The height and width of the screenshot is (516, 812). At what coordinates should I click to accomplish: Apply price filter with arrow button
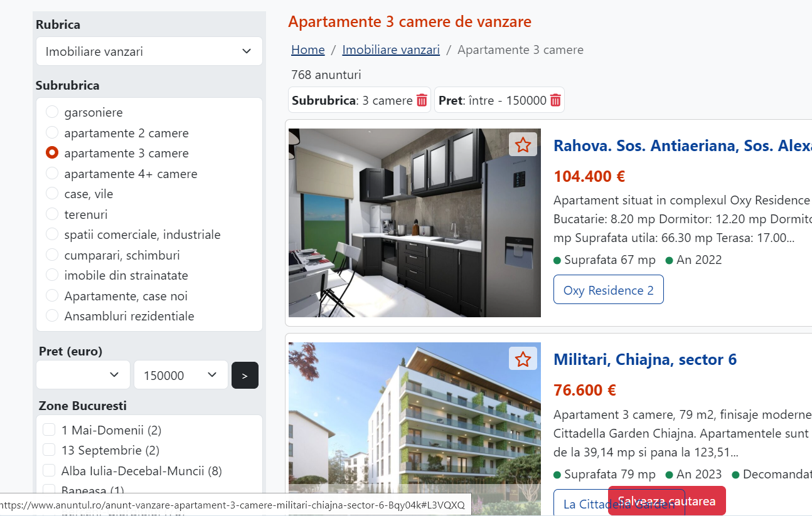245,376
